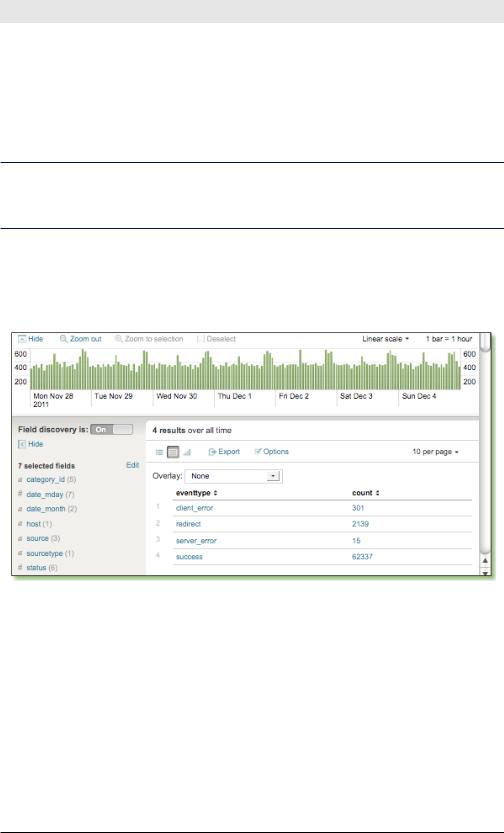Viewport: 504px width, 833px height.
Task: Click the success eventtype cell
Action: (189, 557)
